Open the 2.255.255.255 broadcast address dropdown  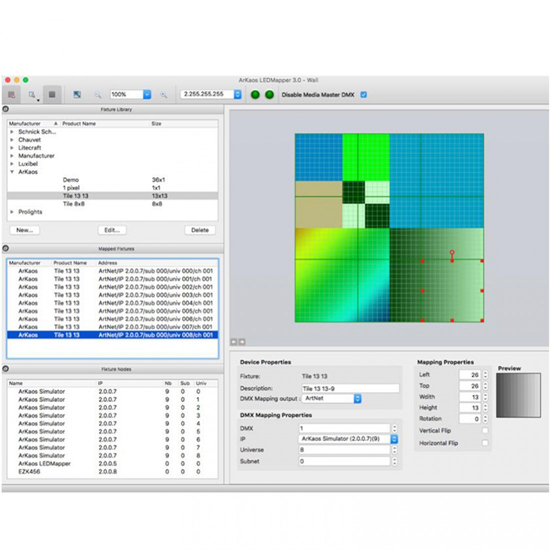[237, 94]
